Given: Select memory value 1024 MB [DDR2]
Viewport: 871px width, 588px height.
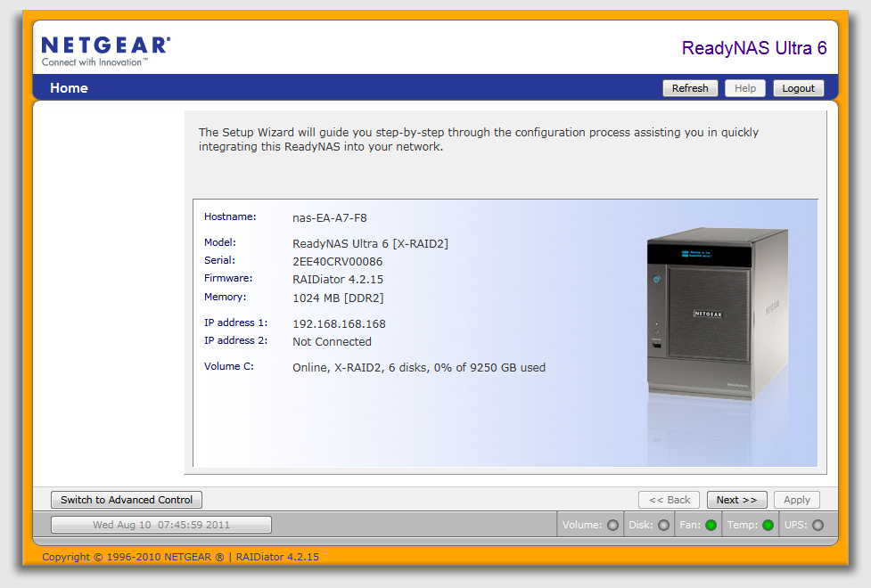Looking at the screenshot, I should click(338, 298).
